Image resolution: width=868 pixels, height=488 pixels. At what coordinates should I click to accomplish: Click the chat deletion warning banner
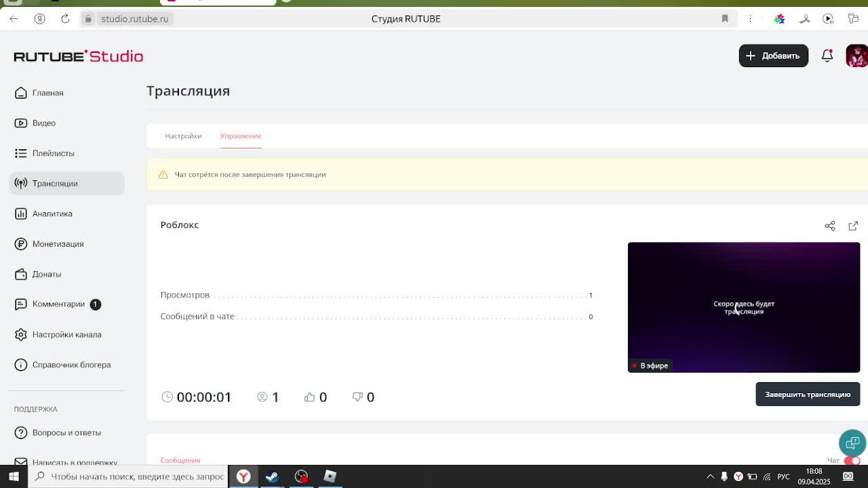pos(507,174)
